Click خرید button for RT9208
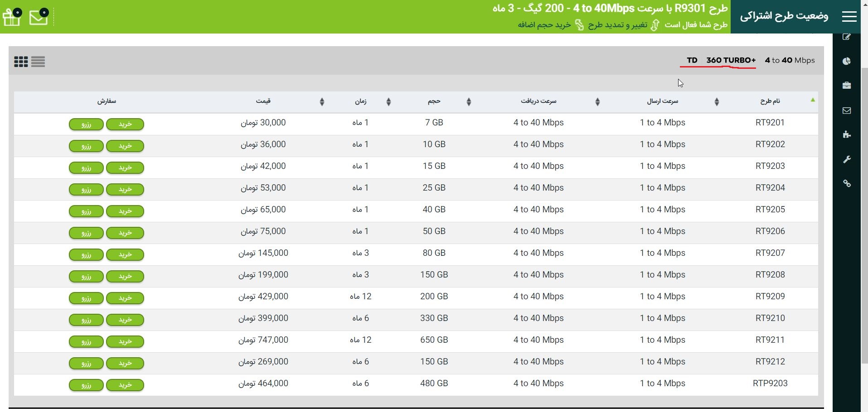Viewport: 868px width, 412px height. pyautogui.click(x=125, y=276)
